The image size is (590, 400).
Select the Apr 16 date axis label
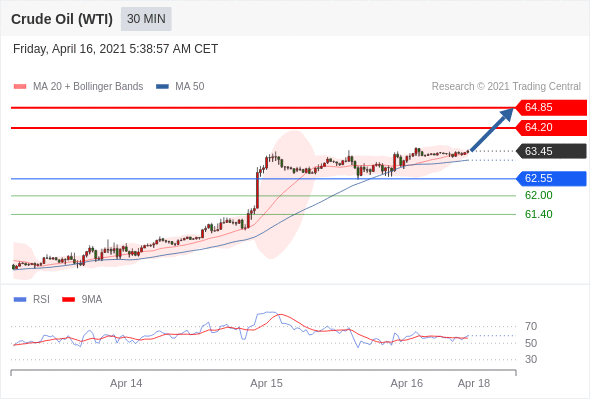[x=407, y=383]
